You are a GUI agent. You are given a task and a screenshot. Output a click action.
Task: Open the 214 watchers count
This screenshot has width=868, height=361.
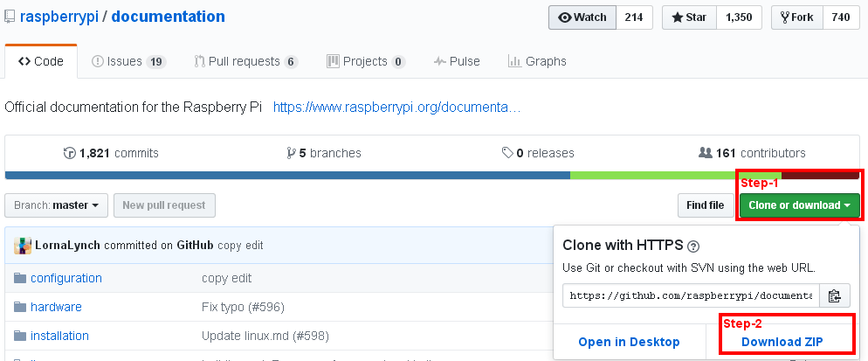pos(634,17)
